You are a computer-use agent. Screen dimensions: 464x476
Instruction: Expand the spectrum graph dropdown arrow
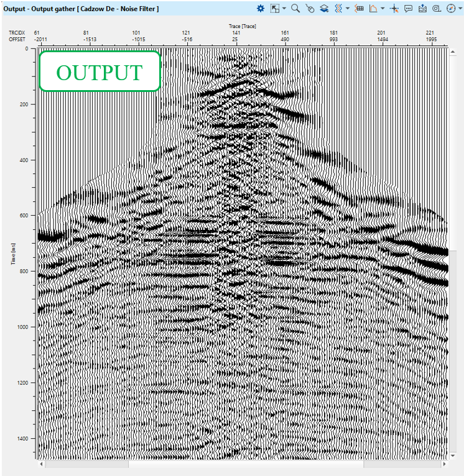click(383, 9)
